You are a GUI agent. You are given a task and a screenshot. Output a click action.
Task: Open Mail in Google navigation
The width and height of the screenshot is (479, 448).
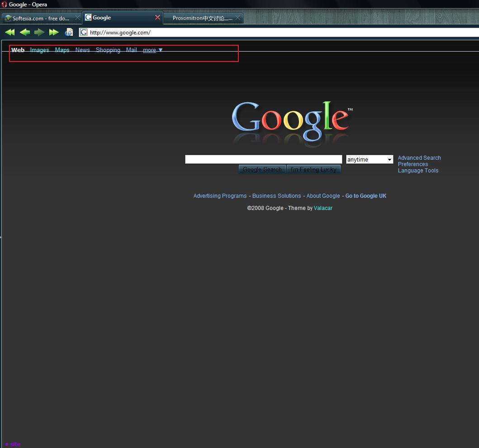(131, 50)
